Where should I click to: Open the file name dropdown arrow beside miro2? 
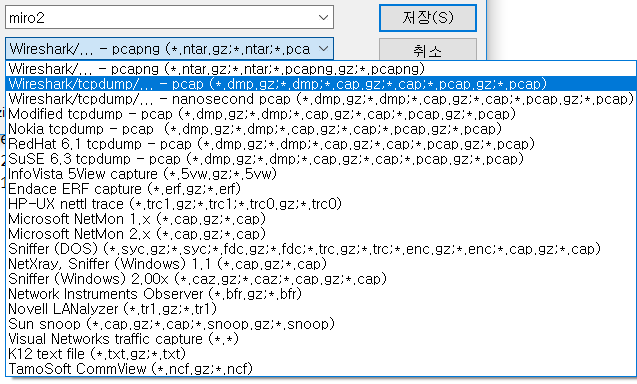tap(323, 17)
